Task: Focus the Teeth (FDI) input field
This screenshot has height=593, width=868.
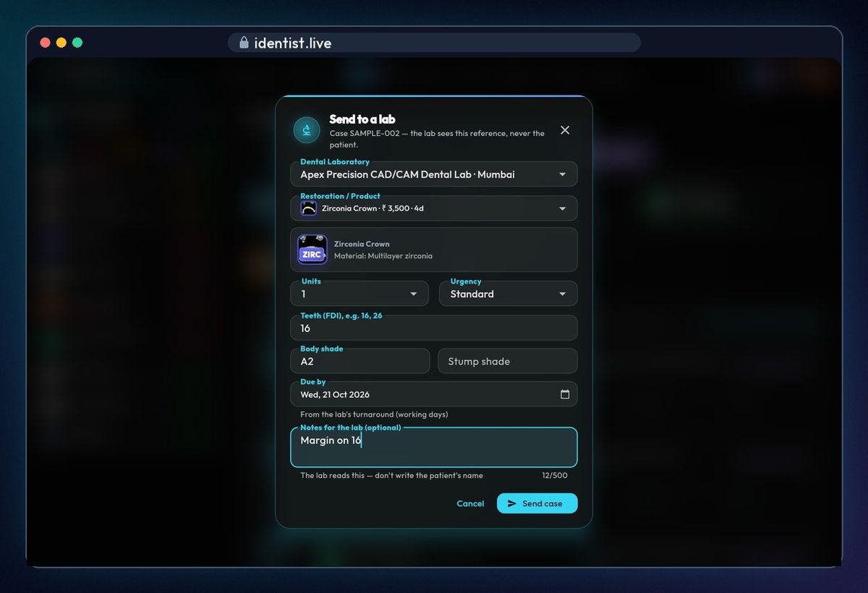Action: tap(434, 328)
